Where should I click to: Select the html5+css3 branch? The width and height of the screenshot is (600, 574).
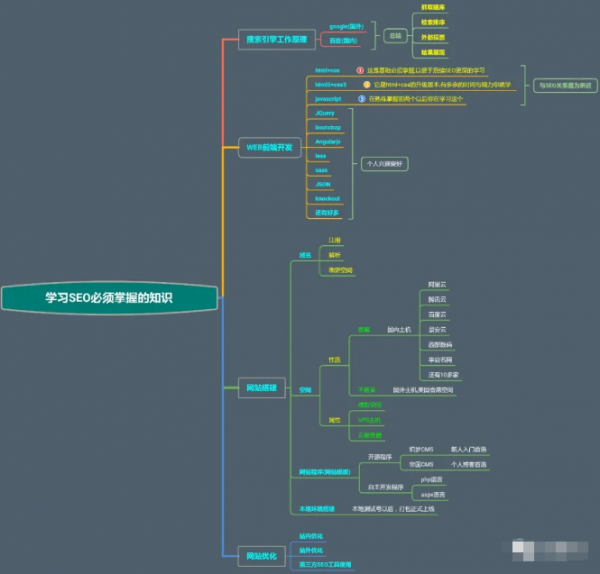pos(330,85)
